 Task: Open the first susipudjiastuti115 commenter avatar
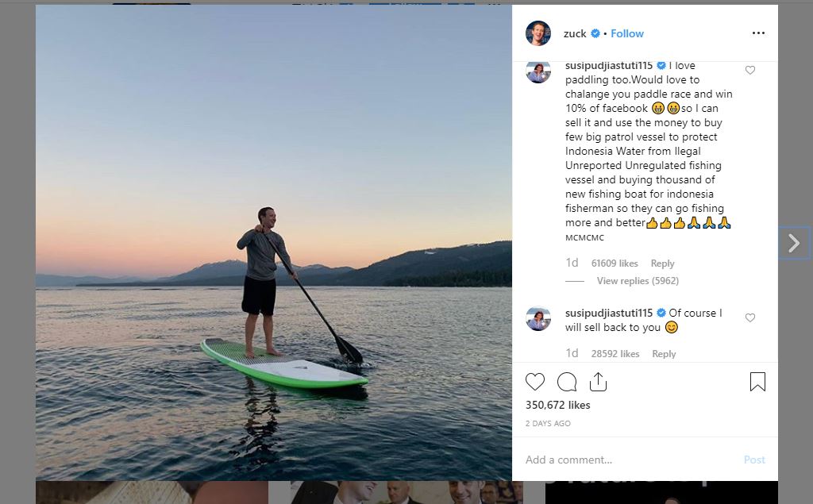point(538,71)
